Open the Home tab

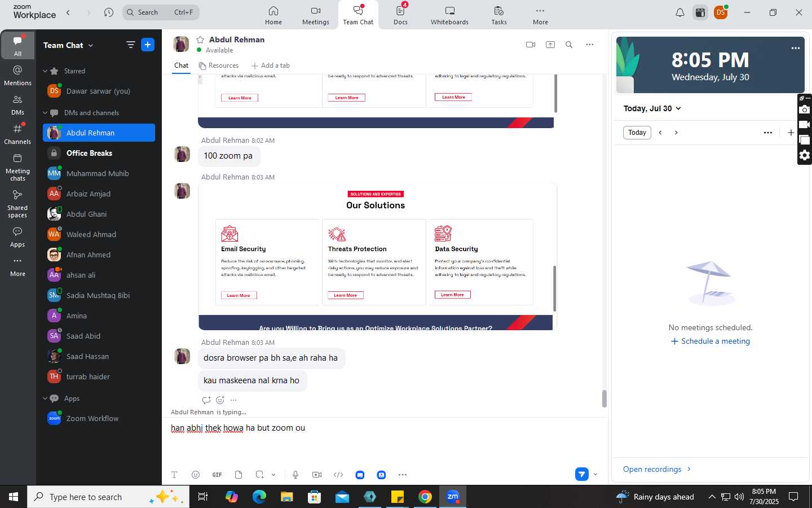click(x=273, y=15)
